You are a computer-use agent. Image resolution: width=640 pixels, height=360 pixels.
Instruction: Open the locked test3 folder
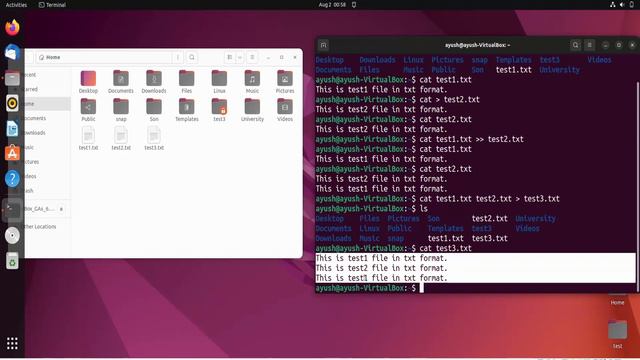(219, 107)
